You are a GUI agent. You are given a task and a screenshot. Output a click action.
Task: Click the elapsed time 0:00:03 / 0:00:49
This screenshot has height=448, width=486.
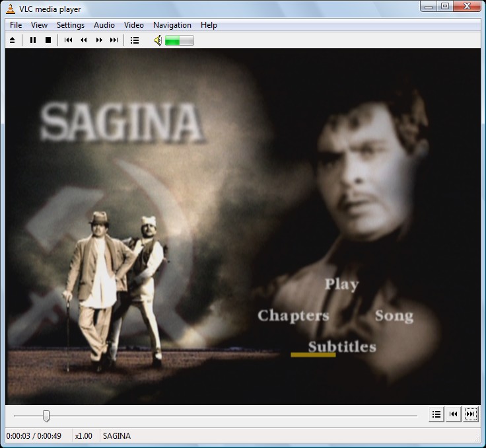[x=34, y=436]
